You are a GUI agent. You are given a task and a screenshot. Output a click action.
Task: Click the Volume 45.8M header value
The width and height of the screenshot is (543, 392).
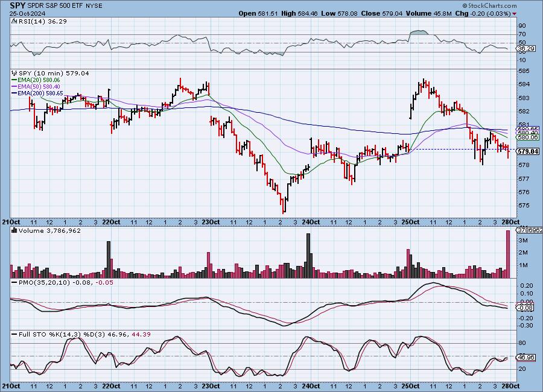tap(429, 13)
